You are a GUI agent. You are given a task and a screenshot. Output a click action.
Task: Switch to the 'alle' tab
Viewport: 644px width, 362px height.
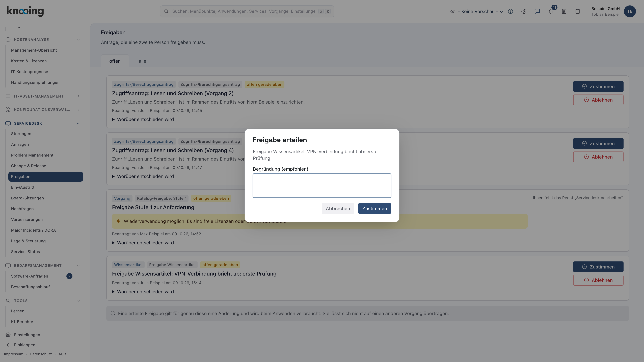(143, 61)
